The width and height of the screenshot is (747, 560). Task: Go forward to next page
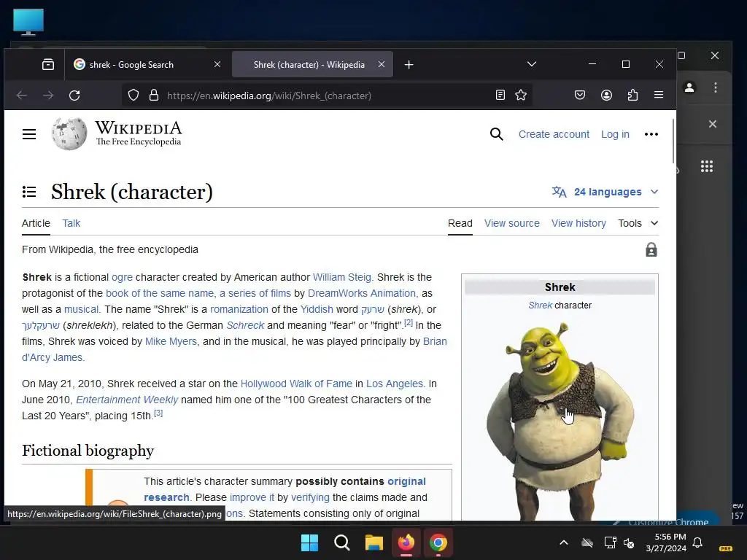(x=48, y=96)
